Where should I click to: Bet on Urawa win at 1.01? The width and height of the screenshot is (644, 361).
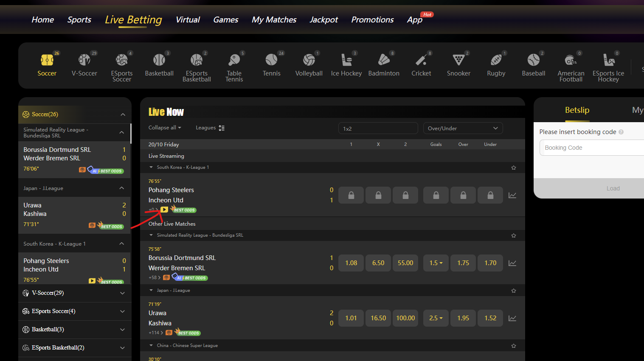tap(351, 318)
